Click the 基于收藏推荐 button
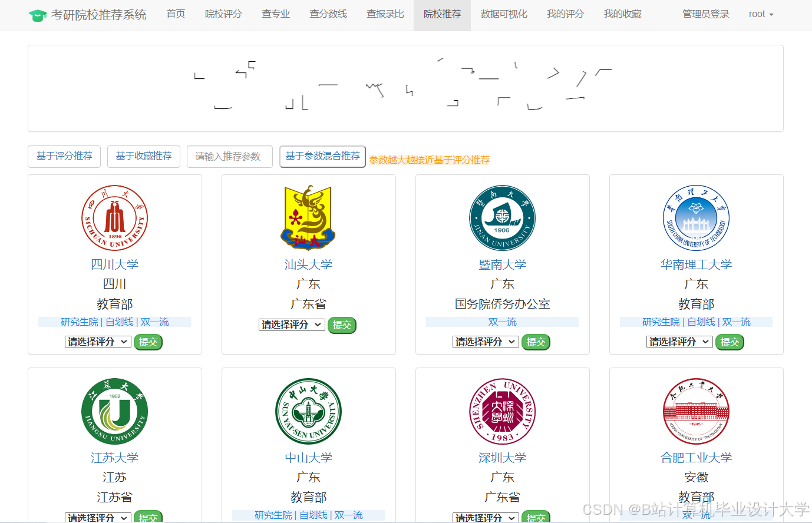Image resolution: width=812 pixels, height=523 pixels. [x=143, y=156]
